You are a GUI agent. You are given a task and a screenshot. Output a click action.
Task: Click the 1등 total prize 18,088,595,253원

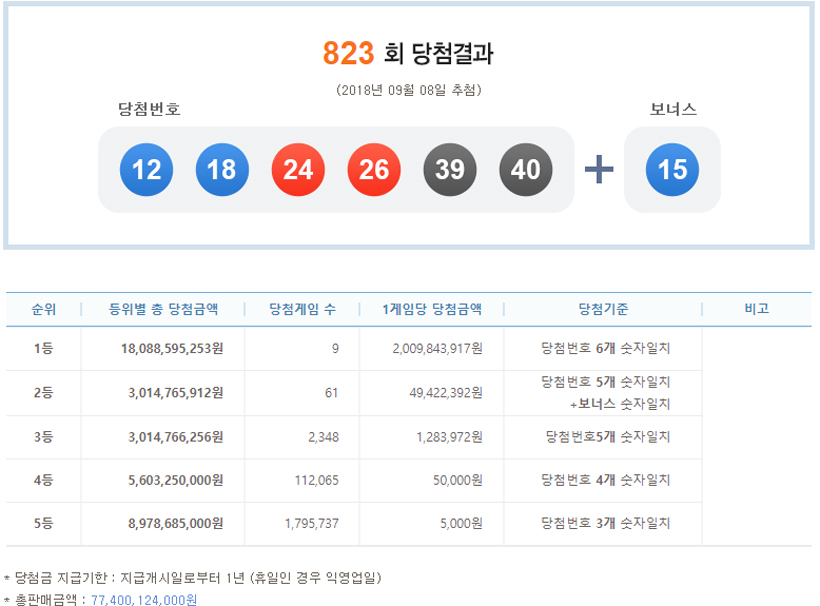click(164, 349)
